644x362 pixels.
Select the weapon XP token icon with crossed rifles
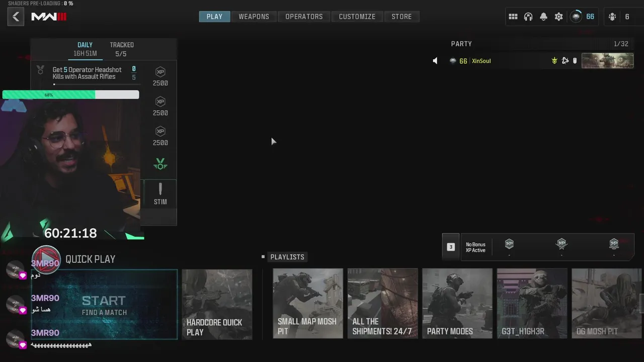coord(561,244)
